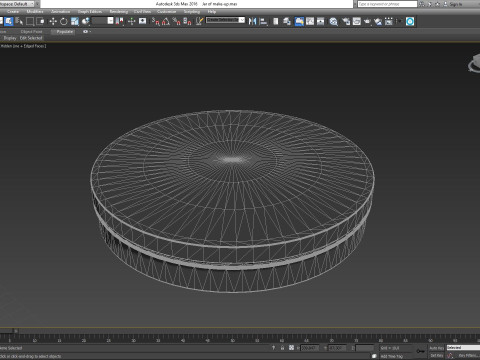Click Render in the Cloud icon

pyautogui.click(x=378, y=21)
